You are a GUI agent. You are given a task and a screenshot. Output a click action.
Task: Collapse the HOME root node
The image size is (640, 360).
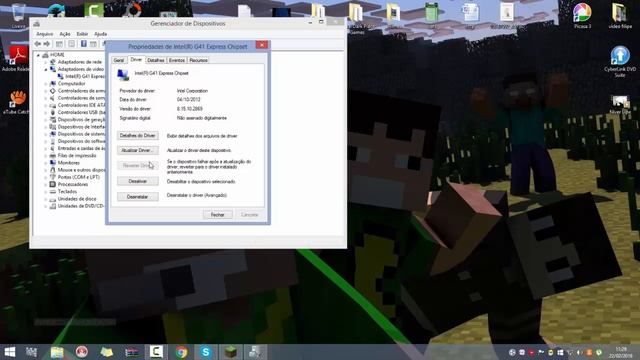(38, 55)
